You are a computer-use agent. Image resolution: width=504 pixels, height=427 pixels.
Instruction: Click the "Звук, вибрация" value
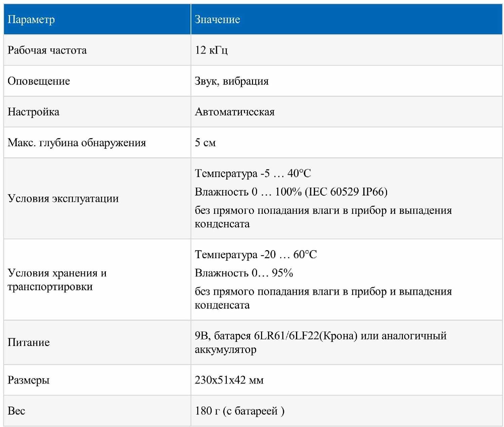(x=232, y=81)
